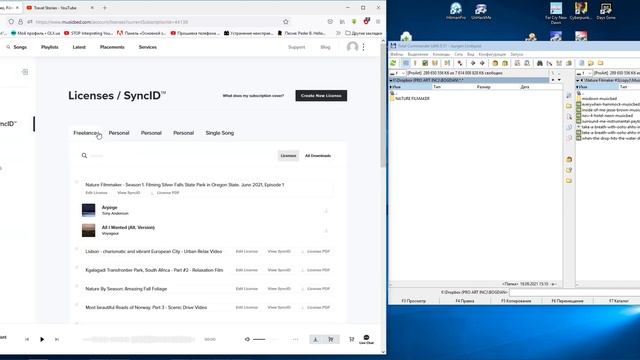Click the binoculars search icon in Total Commander
Image resolution: width=640 pixels, height=360 pixels.
coord(540,63)
